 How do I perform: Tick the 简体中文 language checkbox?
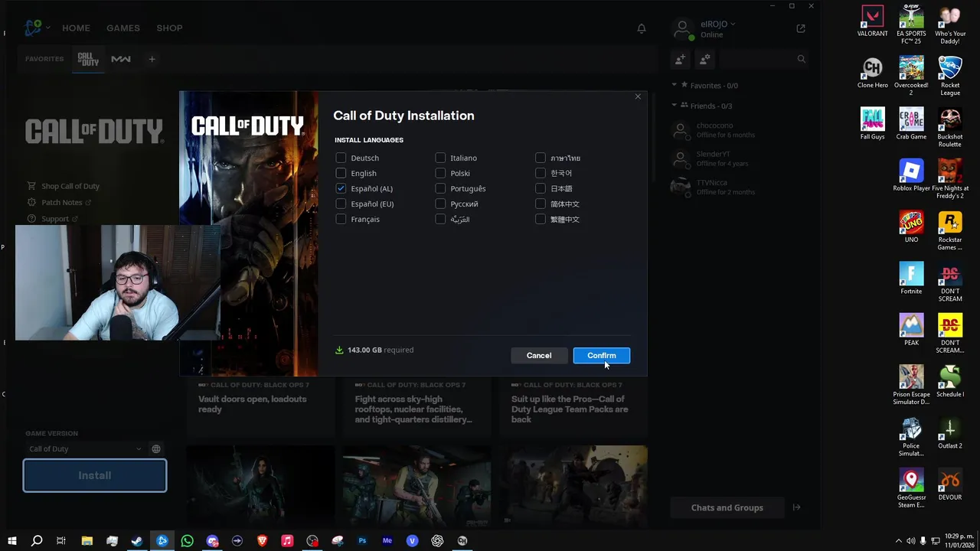(541, 204)
